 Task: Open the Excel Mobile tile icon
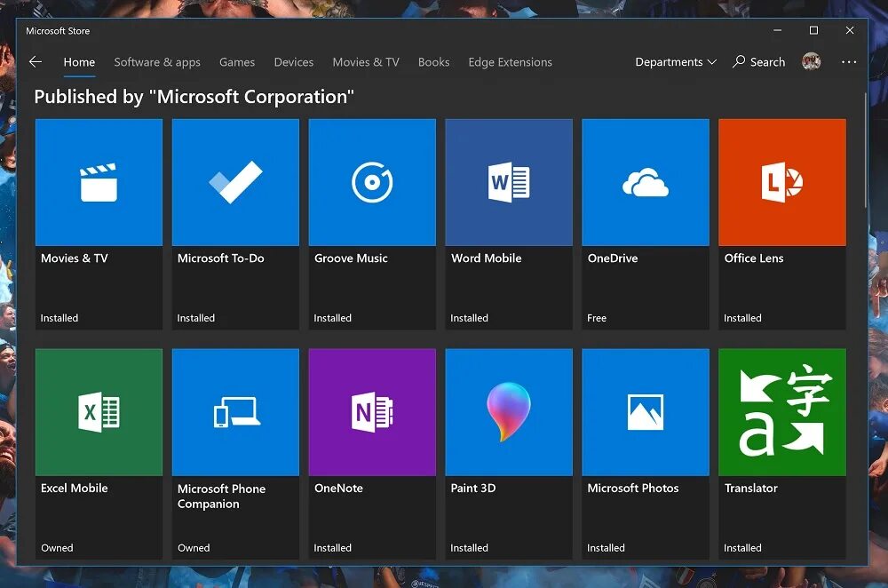(x=99, y=412)
